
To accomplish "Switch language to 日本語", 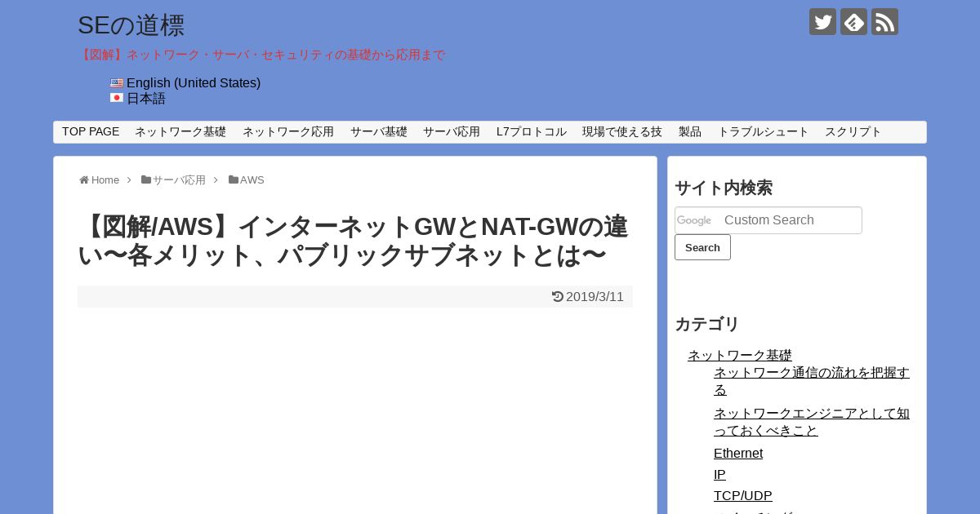I will pyautogui.click(x=146, y=99).
